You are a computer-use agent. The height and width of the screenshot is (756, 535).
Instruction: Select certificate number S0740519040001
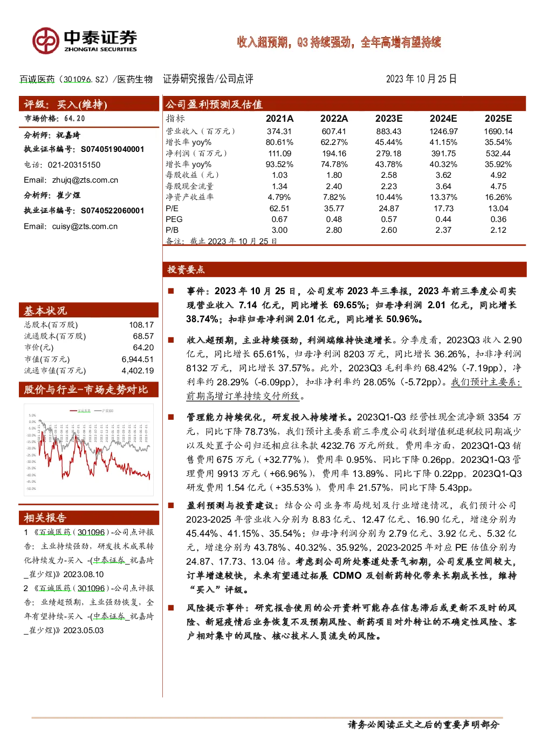[112, 149]
